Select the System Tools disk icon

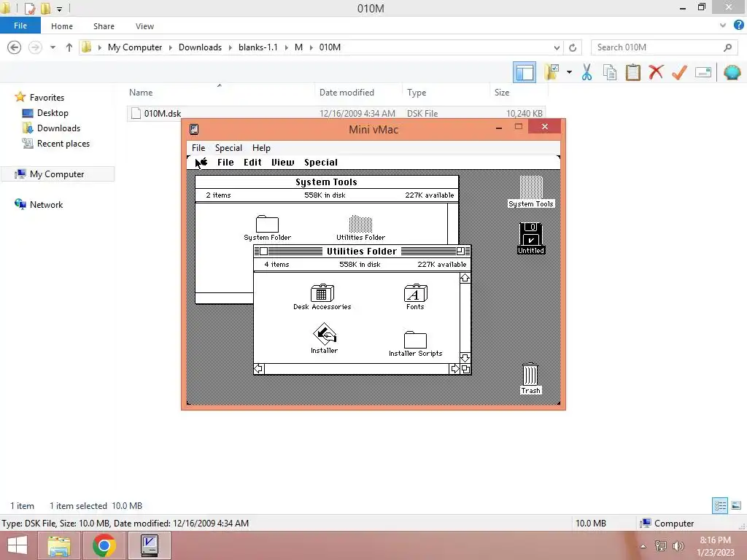click(x=531, y=187)
